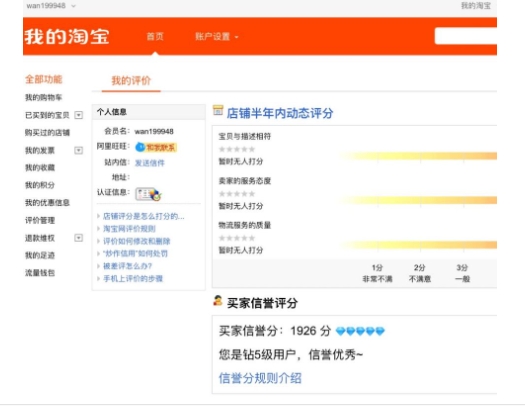Click the 物流服务的质量 rating bar

(418, 245)
